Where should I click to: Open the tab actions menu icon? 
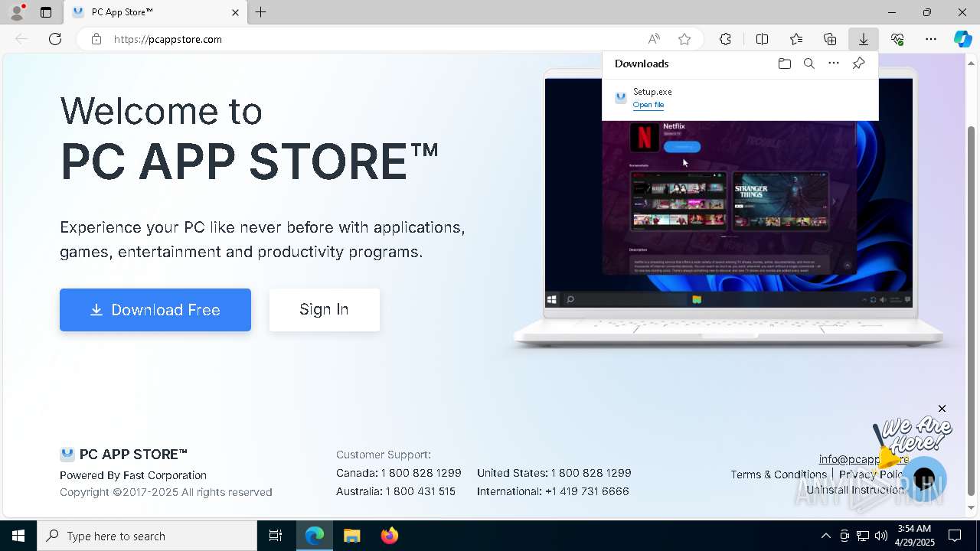click(x=46, y=12)
